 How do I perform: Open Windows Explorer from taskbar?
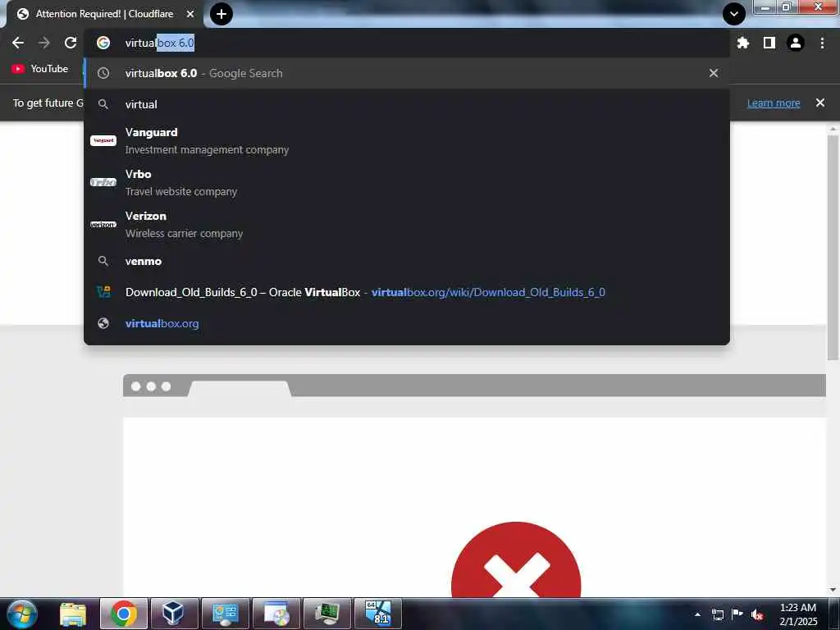pos(73,614)
